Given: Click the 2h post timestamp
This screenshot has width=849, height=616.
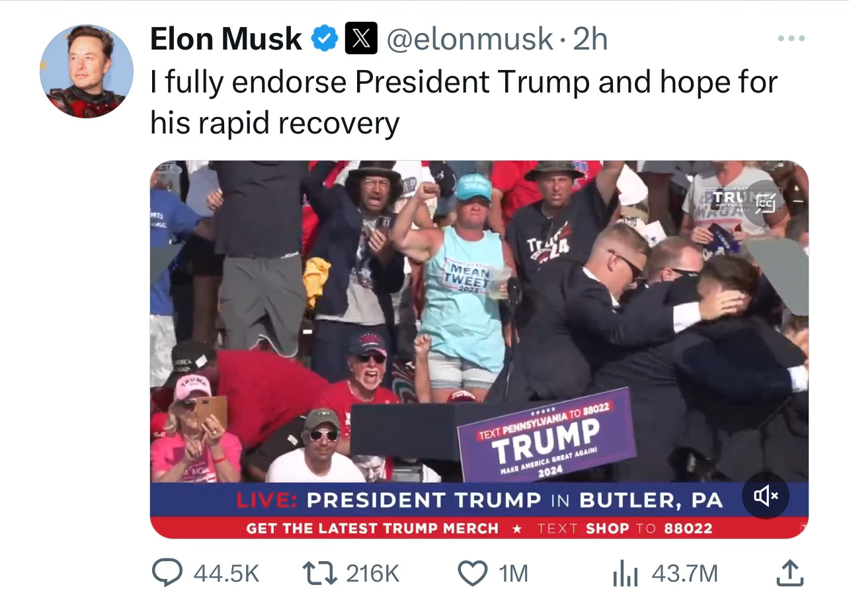Looking at the screenshot, I should [x=590, y=39].
